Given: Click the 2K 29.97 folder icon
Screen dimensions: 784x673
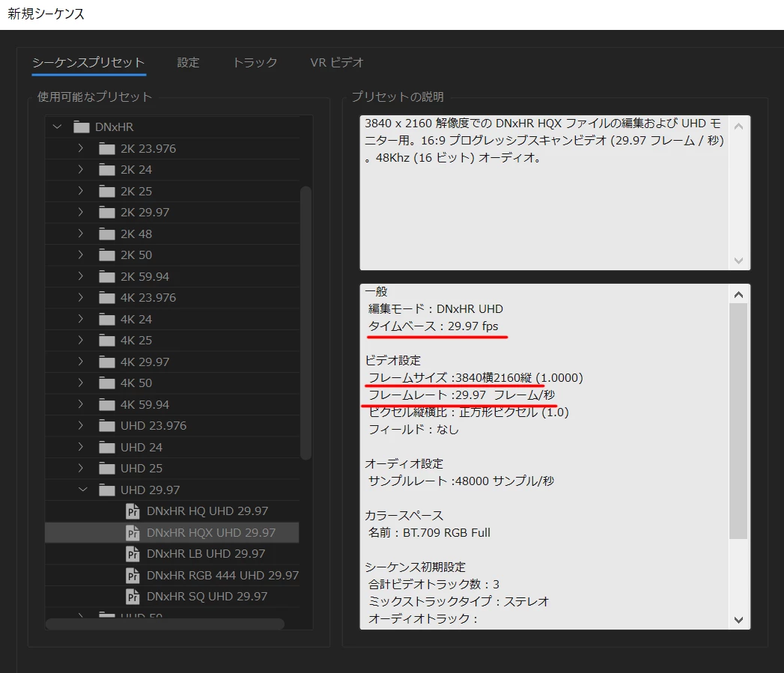Looking at the screenshot, I should click(107, 213).
